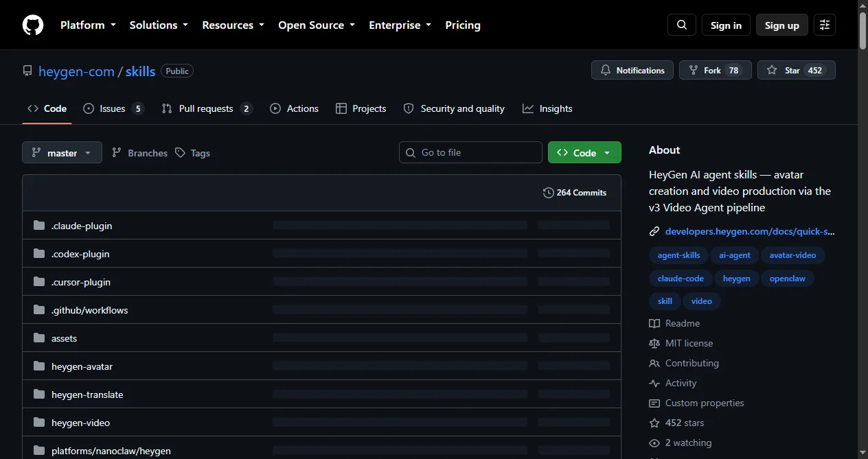Switch to the Issues tab
The width and height of the screenshot is (868, 459).
[113, 108]
